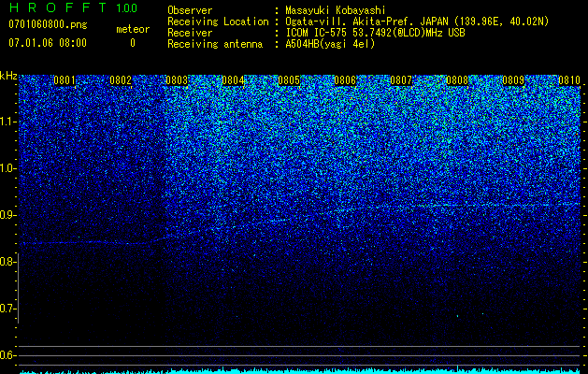Select the ICOM IC-575 receiver text
This screenshot has width=588, height=374.
375,33
